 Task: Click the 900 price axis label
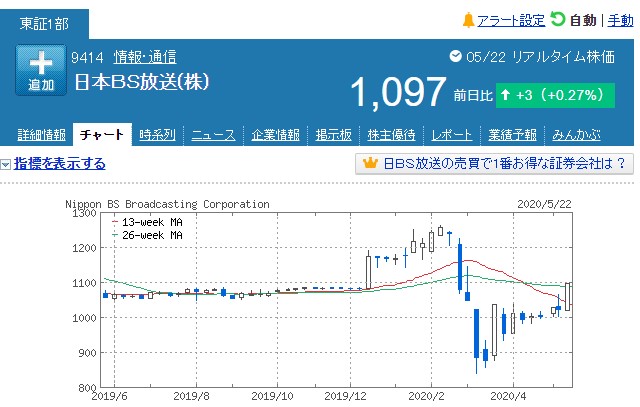tap(87, 353)
